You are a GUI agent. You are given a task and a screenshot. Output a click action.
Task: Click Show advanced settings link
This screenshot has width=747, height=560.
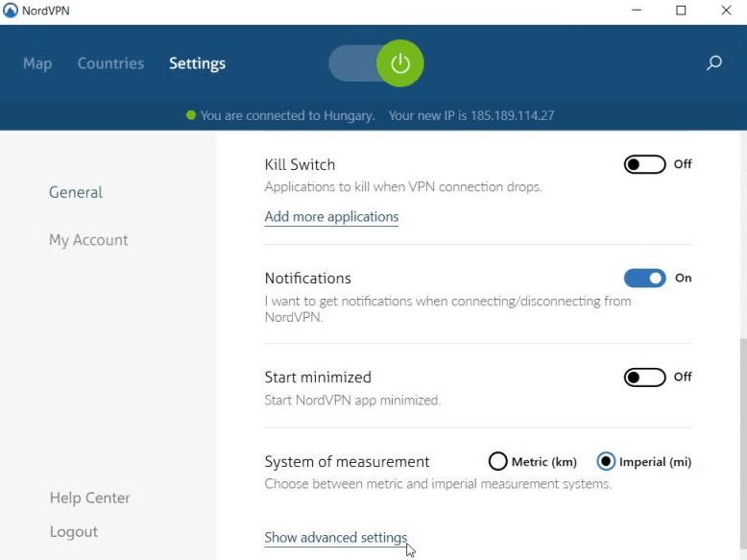click(x=336, y=538)
